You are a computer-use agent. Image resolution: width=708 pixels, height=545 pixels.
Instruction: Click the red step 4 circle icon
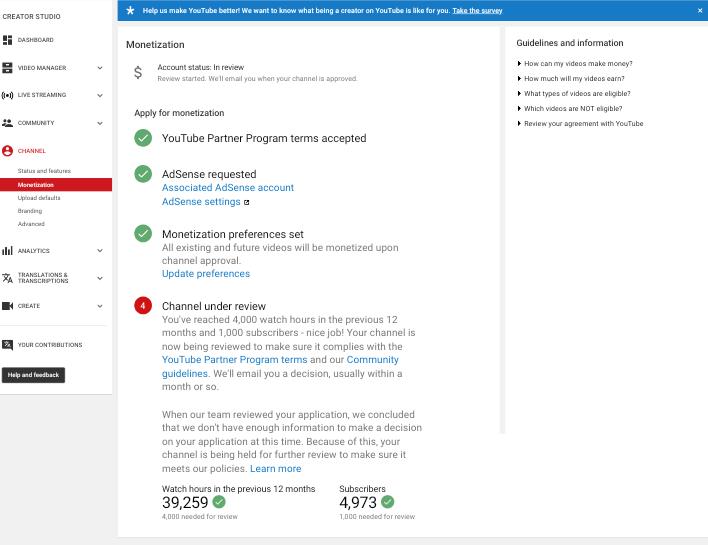[x=143, y=306]
